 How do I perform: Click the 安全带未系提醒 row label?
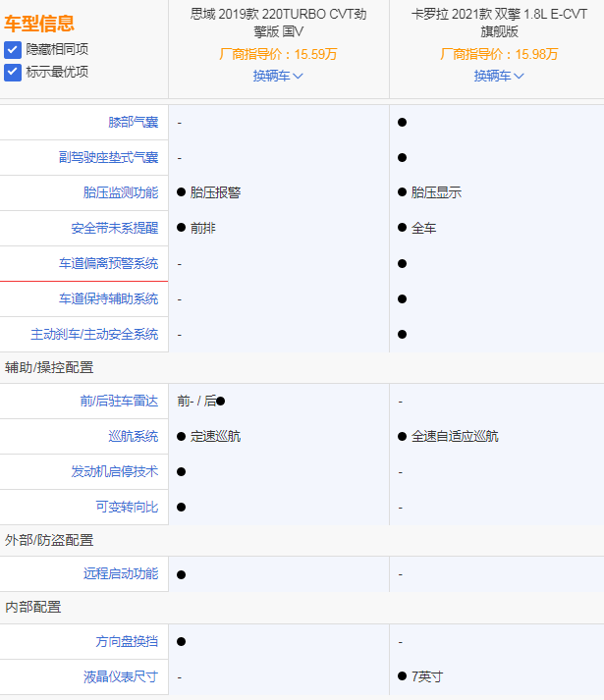(x=114, y=229)
